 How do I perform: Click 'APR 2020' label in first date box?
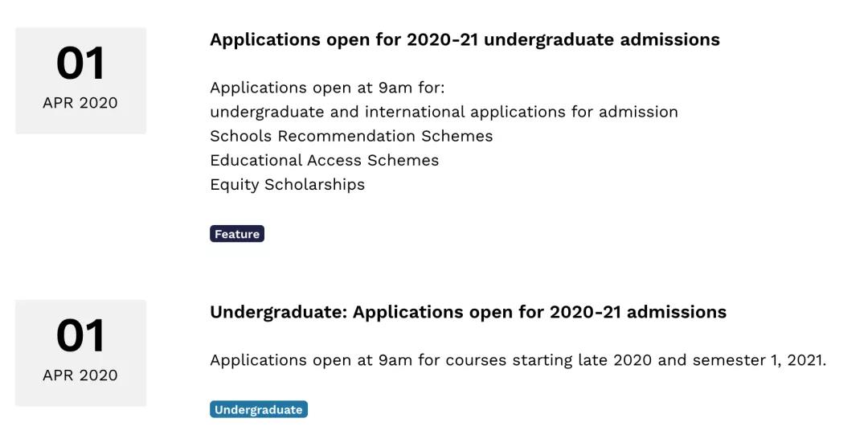[x=80, y=103]
